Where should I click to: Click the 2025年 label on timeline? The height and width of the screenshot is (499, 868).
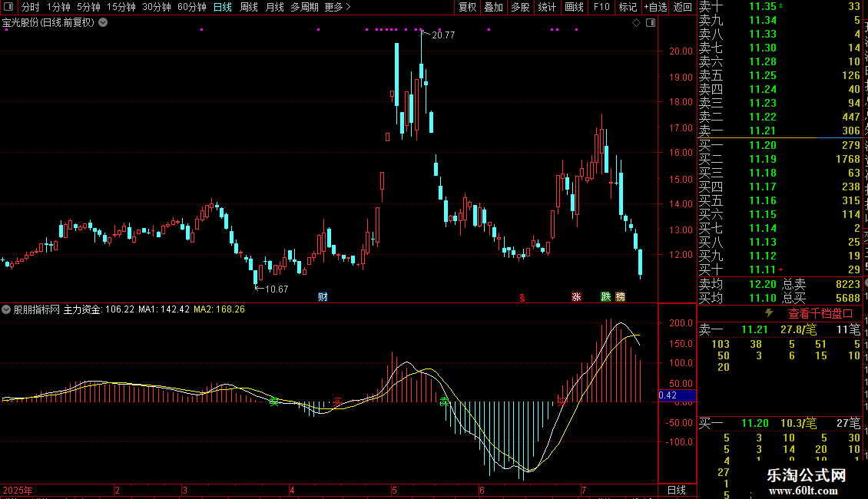point(18,490)
